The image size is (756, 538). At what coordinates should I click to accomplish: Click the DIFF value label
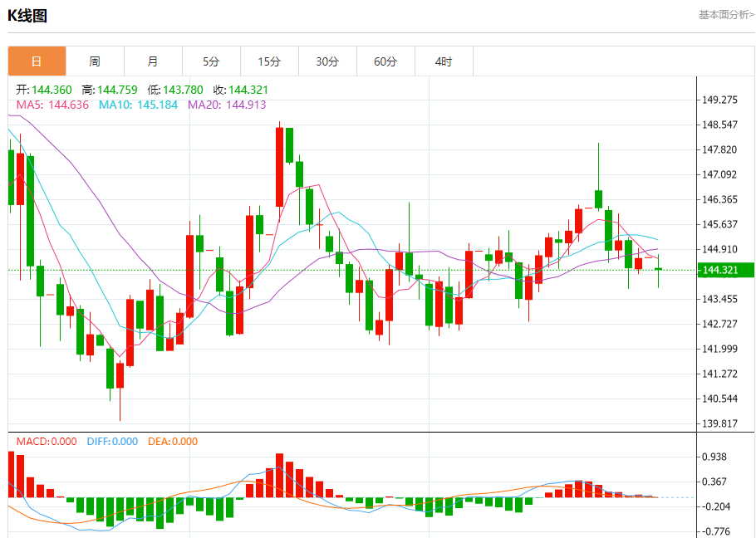[x=112, y=441]
